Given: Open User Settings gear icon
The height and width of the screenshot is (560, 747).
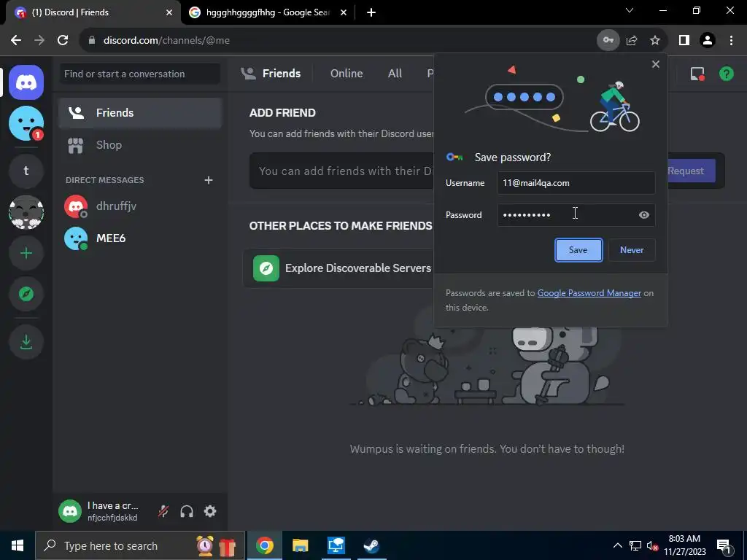Looking at the screenshot, I should 210,511.
